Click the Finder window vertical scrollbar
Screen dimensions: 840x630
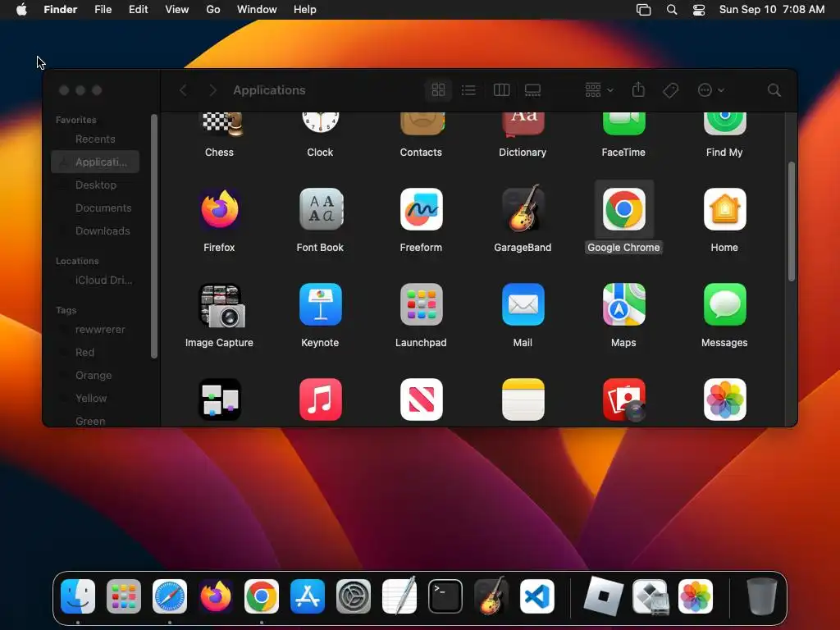coord(791,221)
